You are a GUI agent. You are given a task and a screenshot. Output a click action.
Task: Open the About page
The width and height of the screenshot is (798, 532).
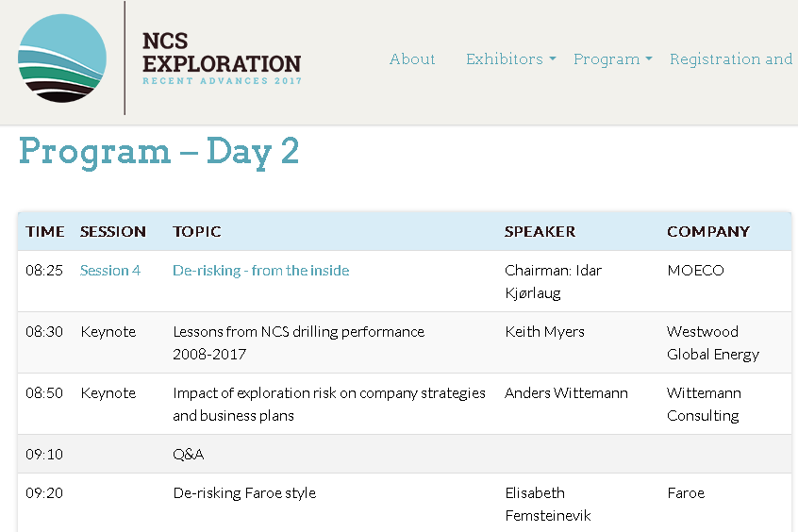click(x=412, y=59)
